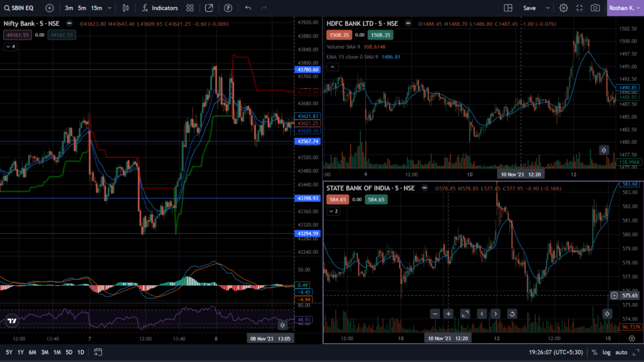Click the rupee circle icon

pyautogui.click(x=228, y=8)
